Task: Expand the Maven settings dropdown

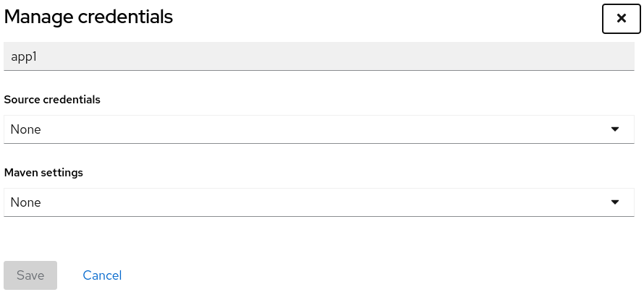Action: (x=318, y=202)
